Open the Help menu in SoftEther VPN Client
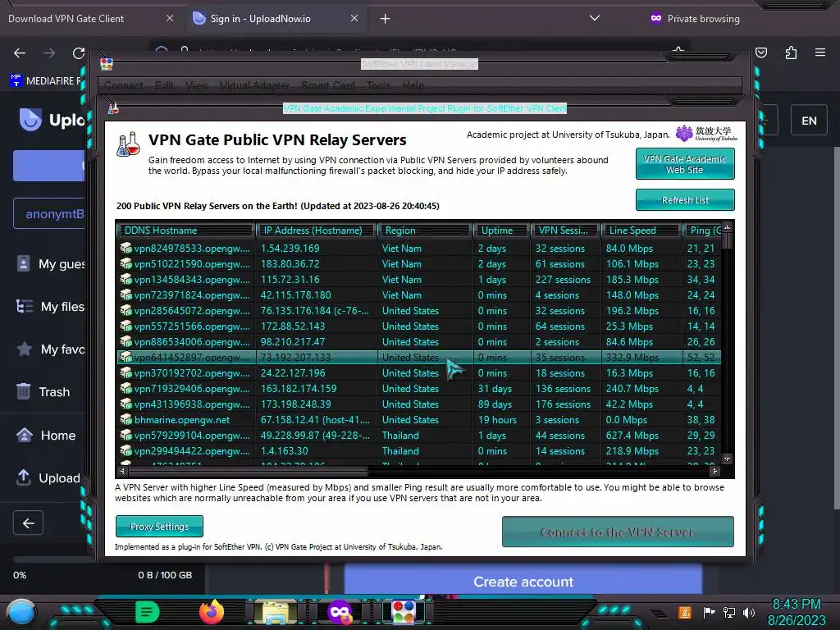 pos(413,85)
